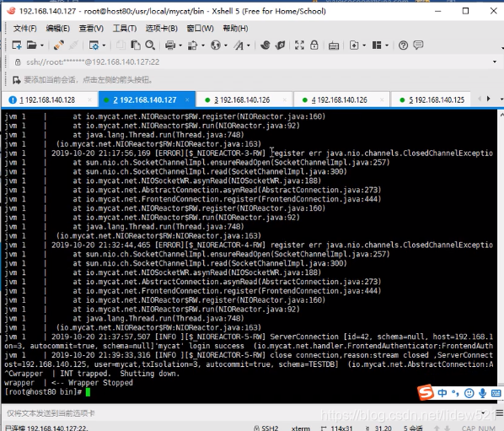The width and height of the screenshot is (504, 431).
Task: Open the 查看(V) menu
Action: (x=91, y=29)
